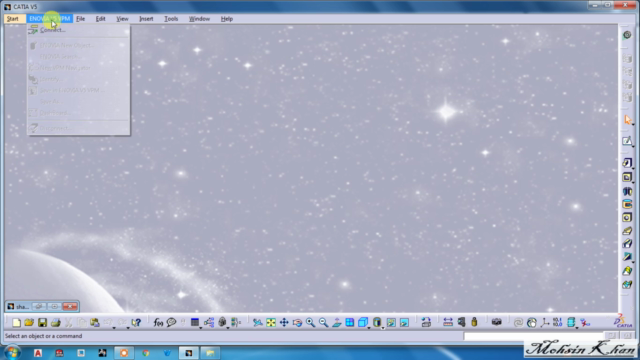Restore the minimized 'sha...' document window
The height and width of the screenshot is (360, 640).
(39, 306)
